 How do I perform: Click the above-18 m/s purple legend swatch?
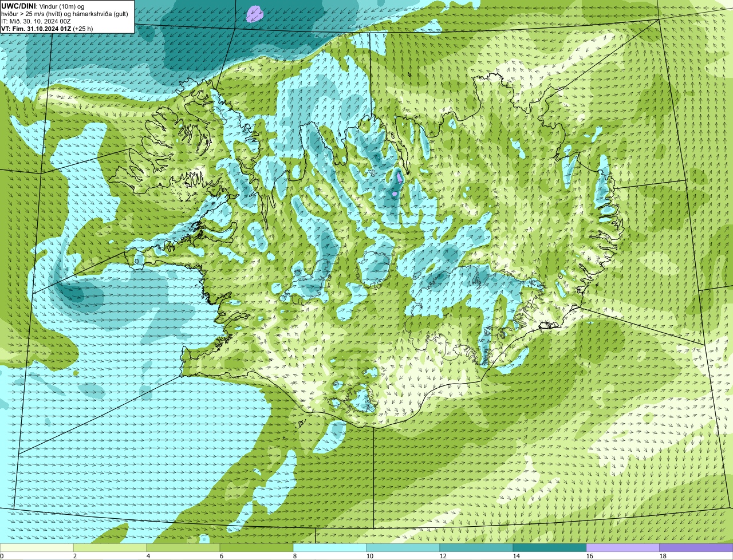(x=696, y=547)
